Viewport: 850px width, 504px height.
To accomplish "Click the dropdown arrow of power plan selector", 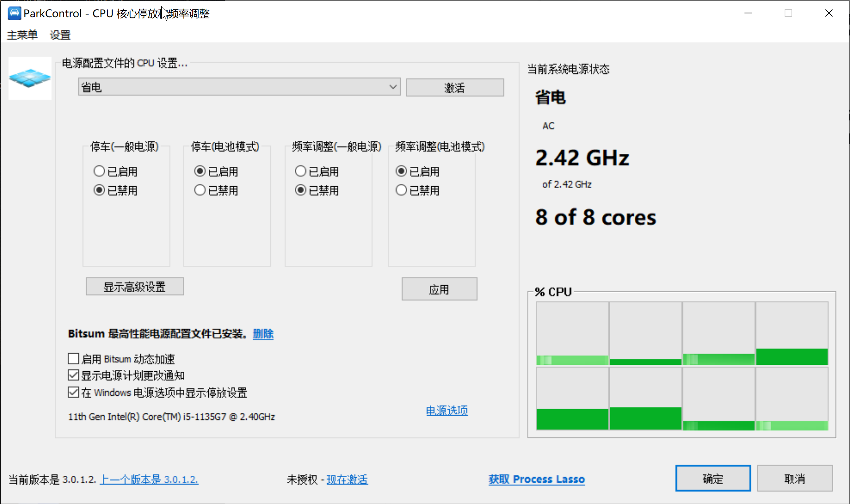I will coord(393,87).
